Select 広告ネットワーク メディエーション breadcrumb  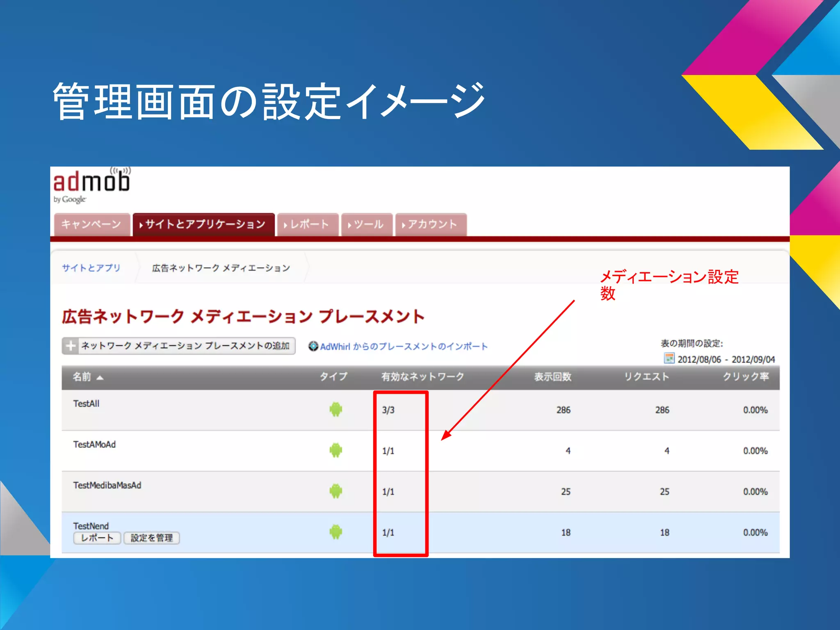[x=221, y=268]
